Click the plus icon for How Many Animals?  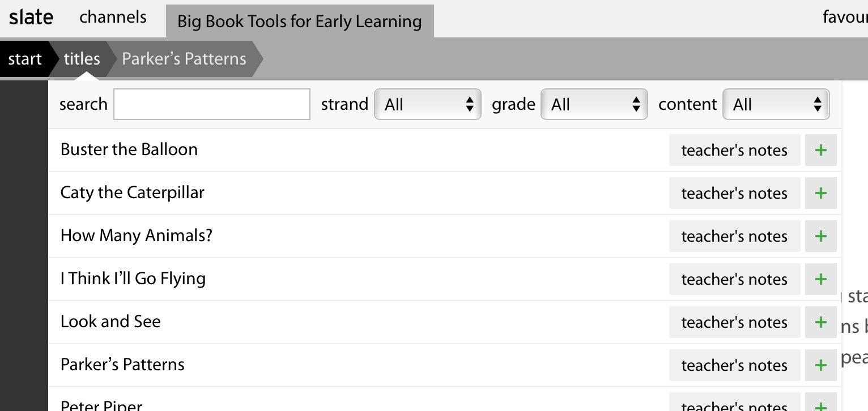[820, 236]
